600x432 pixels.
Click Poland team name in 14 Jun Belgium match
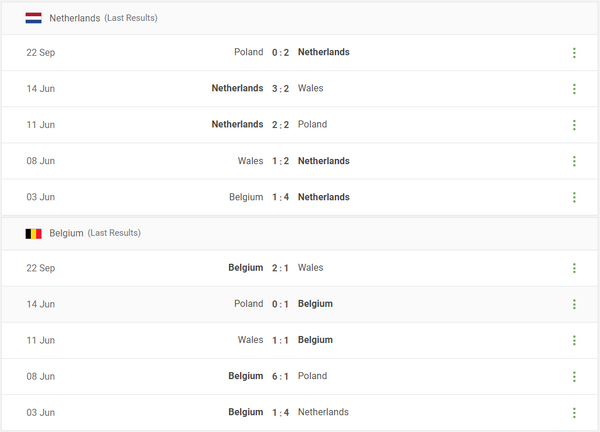pyautogui.click(x=248, y=304)
